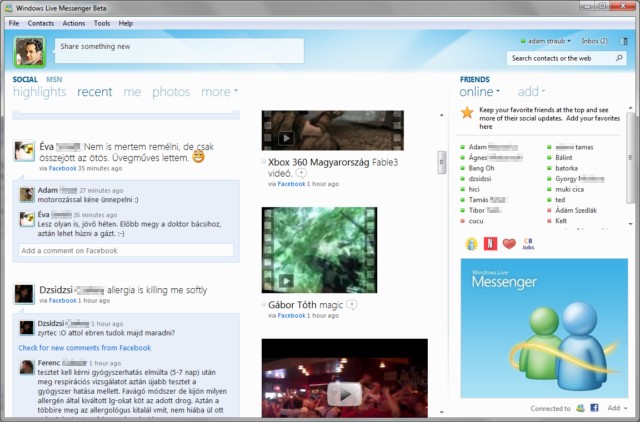
Task: Click Add a comment on Facebook field
Action: 126,251
